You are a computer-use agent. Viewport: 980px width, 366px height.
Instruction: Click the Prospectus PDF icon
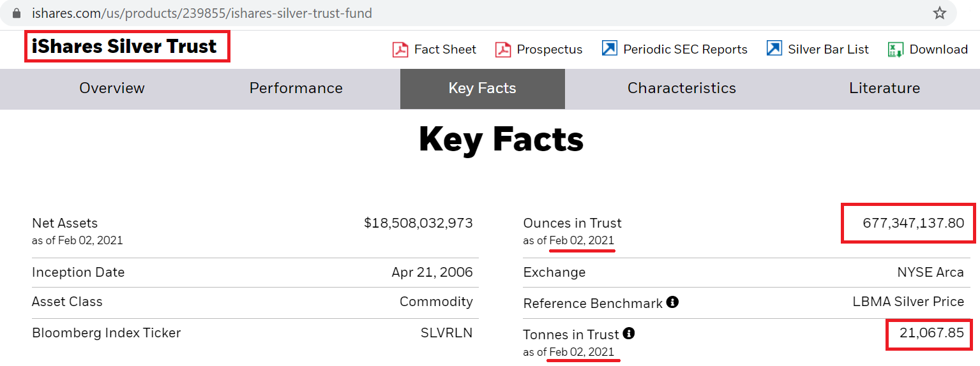tap(503, 49)
